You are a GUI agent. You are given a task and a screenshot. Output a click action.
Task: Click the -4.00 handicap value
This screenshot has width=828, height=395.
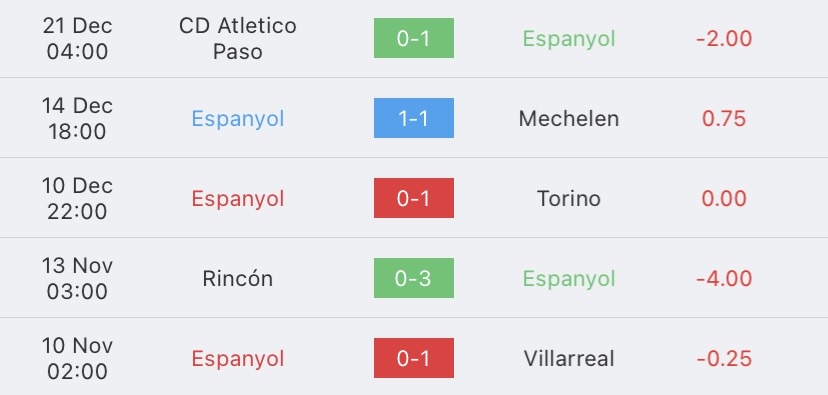coord(724,278)
